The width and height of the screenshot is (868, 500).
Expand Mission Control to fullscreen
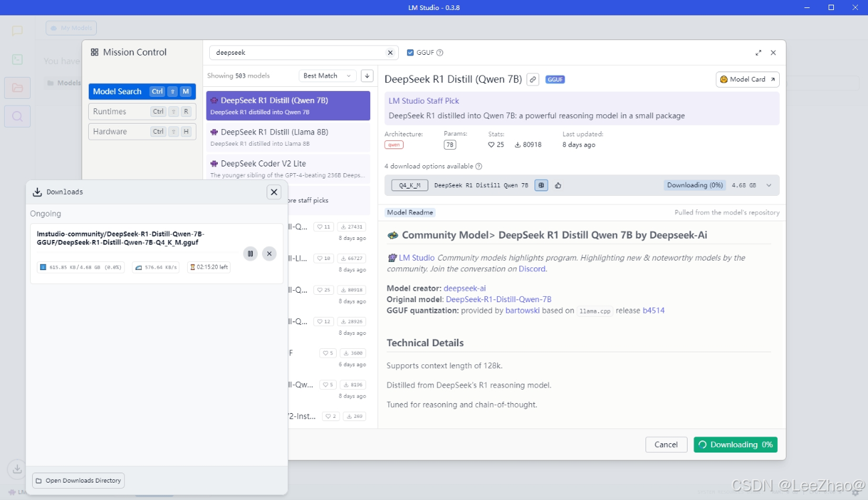tap(758, 53)
